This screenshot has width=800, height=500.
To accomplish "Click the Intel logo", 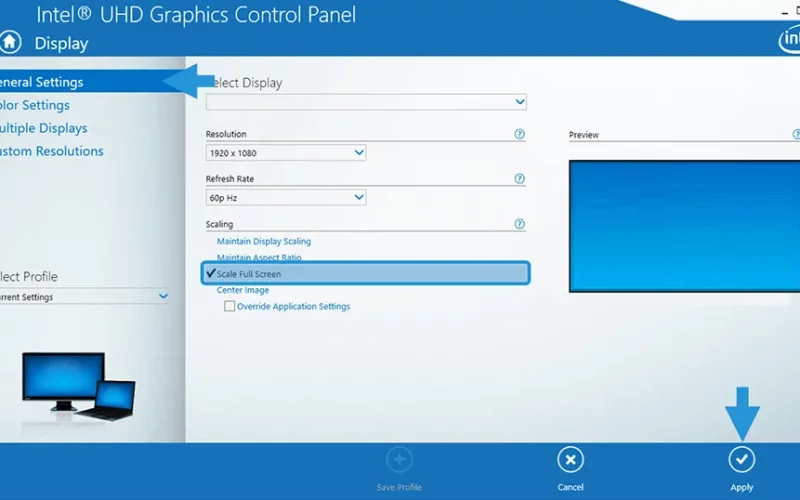I will pyautogui.click(x=789, y=40).
